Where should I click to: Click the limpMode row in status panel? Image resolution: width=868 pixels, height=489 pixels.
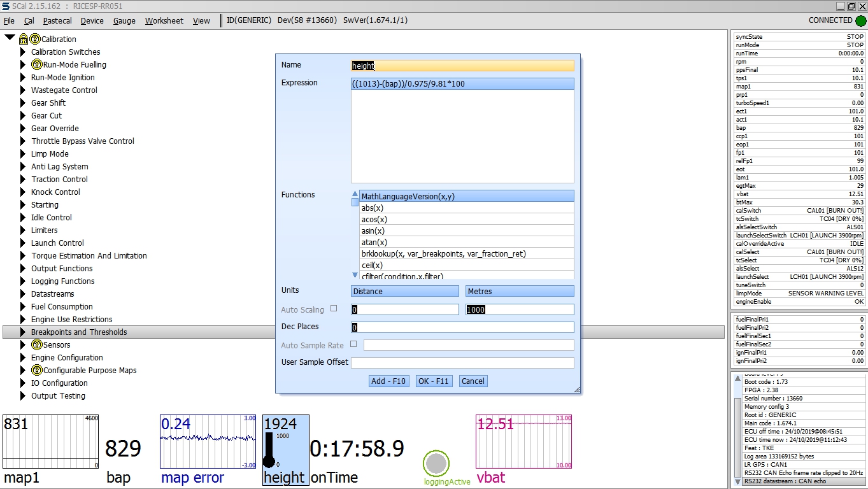coord(799,294)
